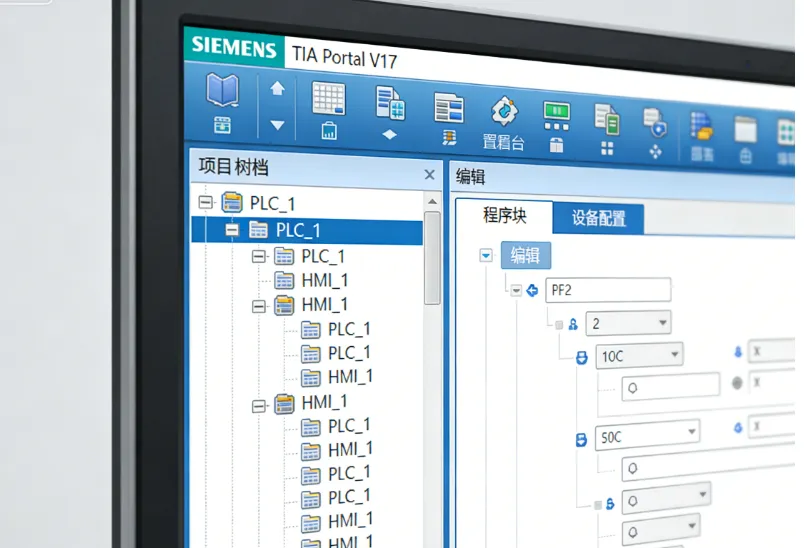Click the down arrow in the toolbar
The image size is (807, 548).
tap(277, 125)
